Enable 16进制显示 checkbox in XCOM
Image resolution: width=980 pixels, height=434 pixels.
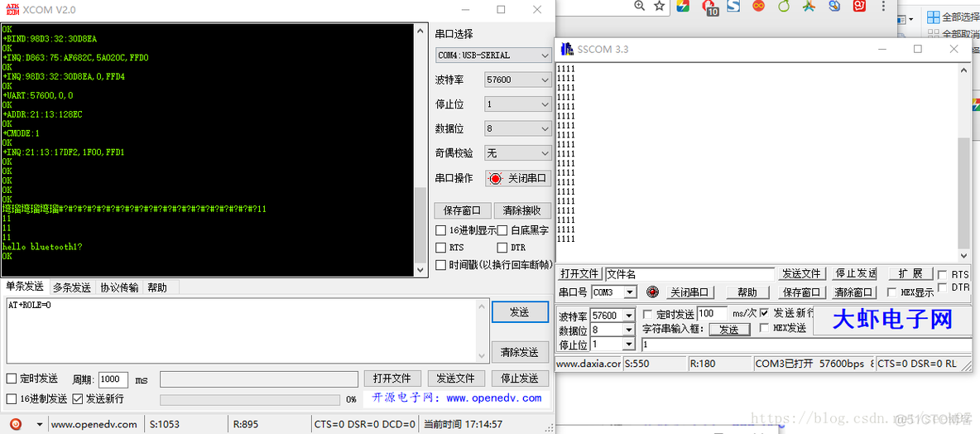pos(440,230)
